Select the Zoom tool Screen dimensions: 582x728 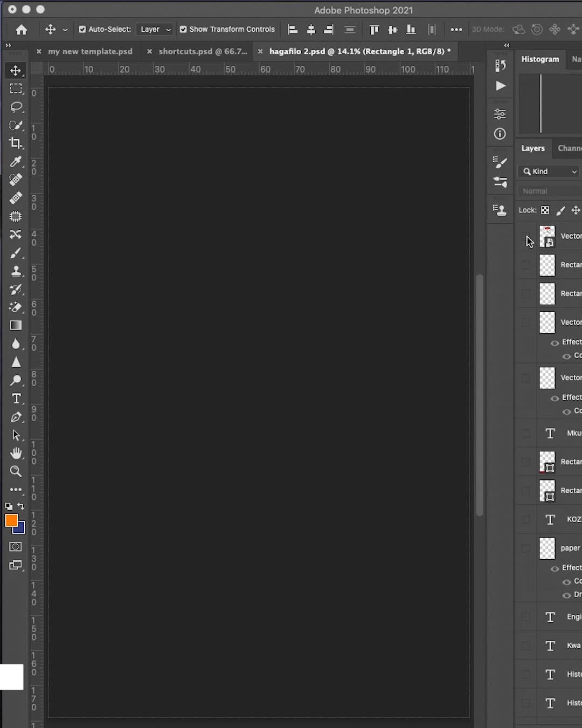click(x=16, y=472)
